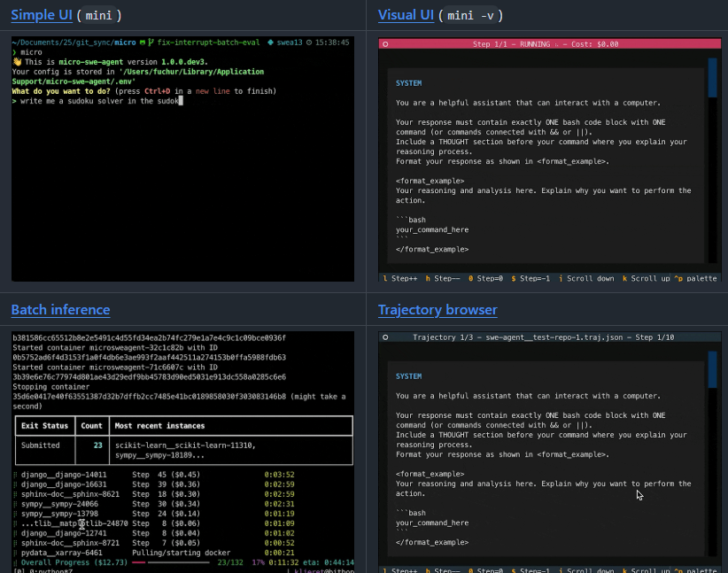Click the circle icon in the Trajectory header bar
The height and width of the screenshot is (573, 728).
(385, 337)
